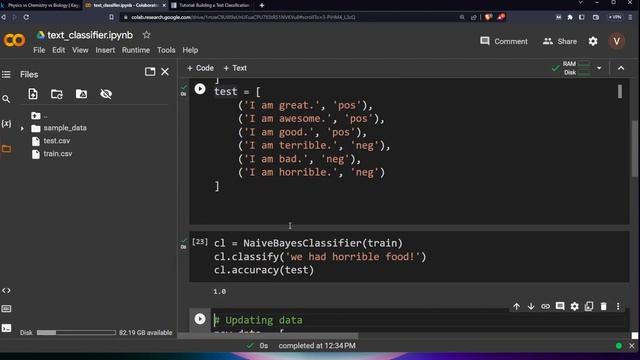The image size is (640, 360).
Task: Mount Google Drive icon
Action: (81, 94)
